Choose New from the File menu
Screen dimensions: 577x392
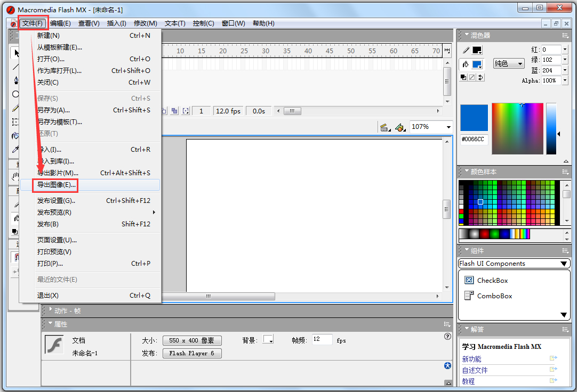pyautogui.click(x=90, y=35)
